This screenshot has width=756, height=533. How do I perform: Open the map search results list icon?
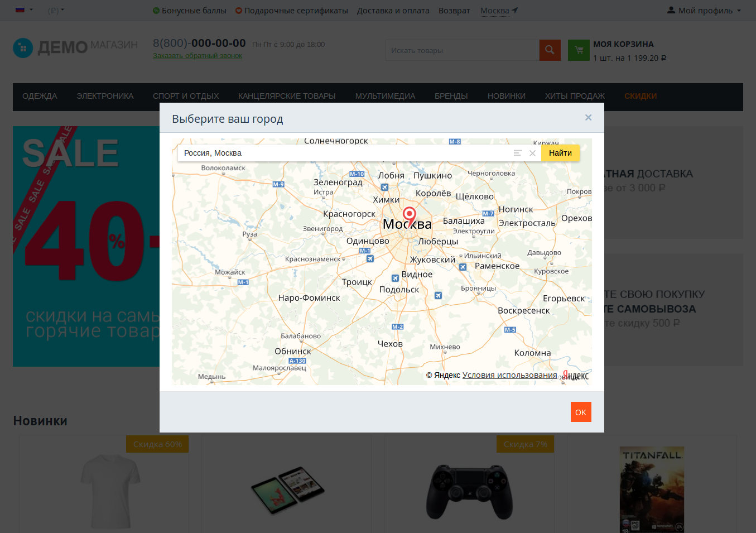(518, 153)
